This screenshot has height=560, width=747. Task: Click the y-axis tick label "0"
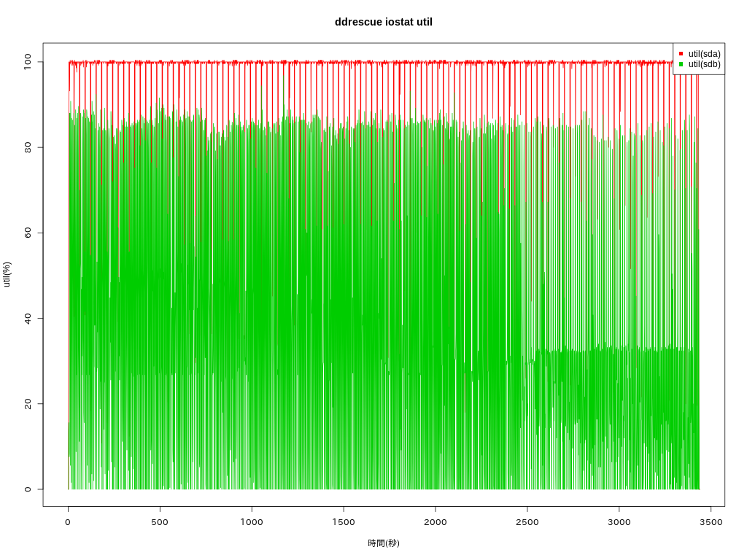click(x=28, y=489)
